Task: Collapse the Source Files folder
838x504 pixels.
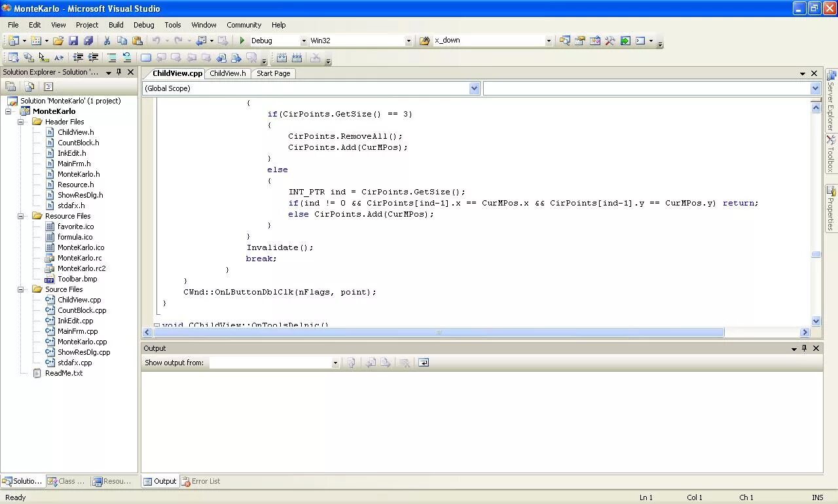Action: click(20, 289)
